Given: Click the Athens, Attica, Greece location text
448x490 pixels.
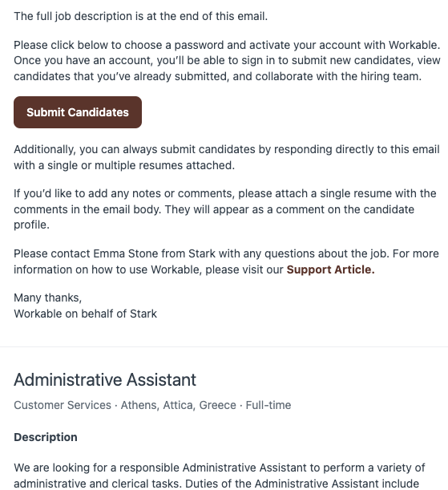Looking at the screenshot, I should click(179, 405).
